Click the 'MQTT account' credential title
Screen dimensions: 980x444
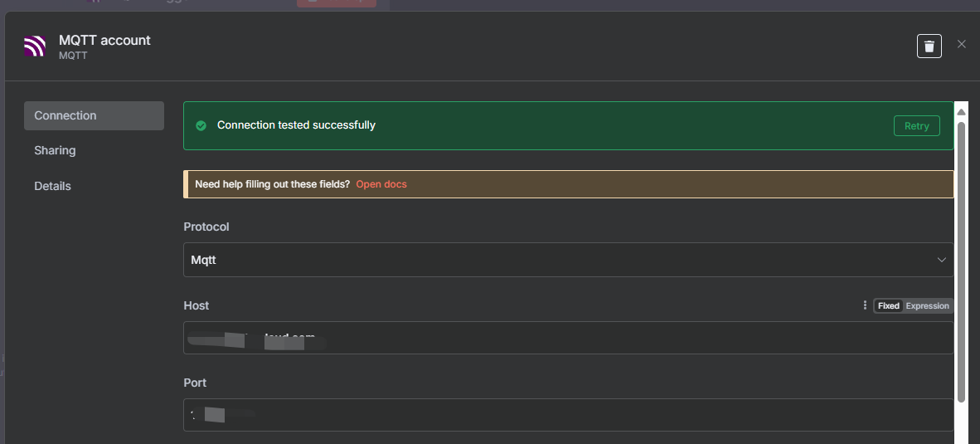click(x=104, y=40)
